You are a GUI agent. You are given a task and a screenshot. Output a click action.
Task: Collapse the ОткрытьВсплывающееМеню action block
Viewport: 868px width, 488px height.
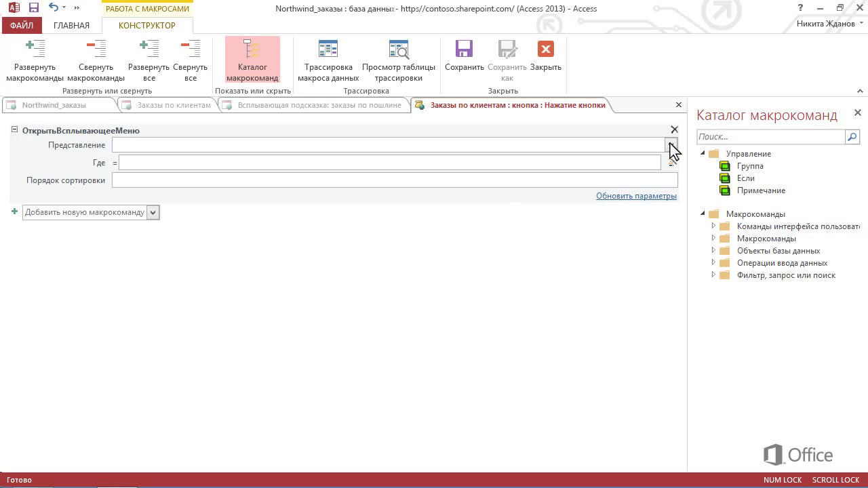click(x=14, y=129)
